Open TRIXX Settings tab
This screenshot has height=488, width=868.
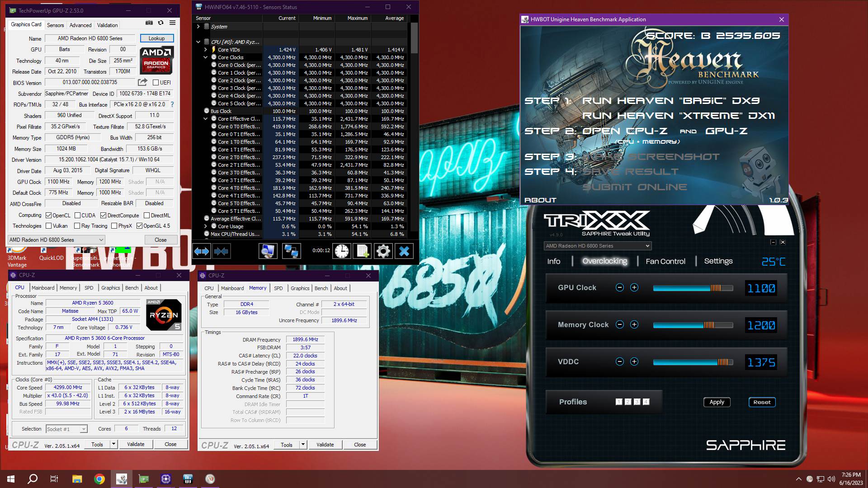718,261
